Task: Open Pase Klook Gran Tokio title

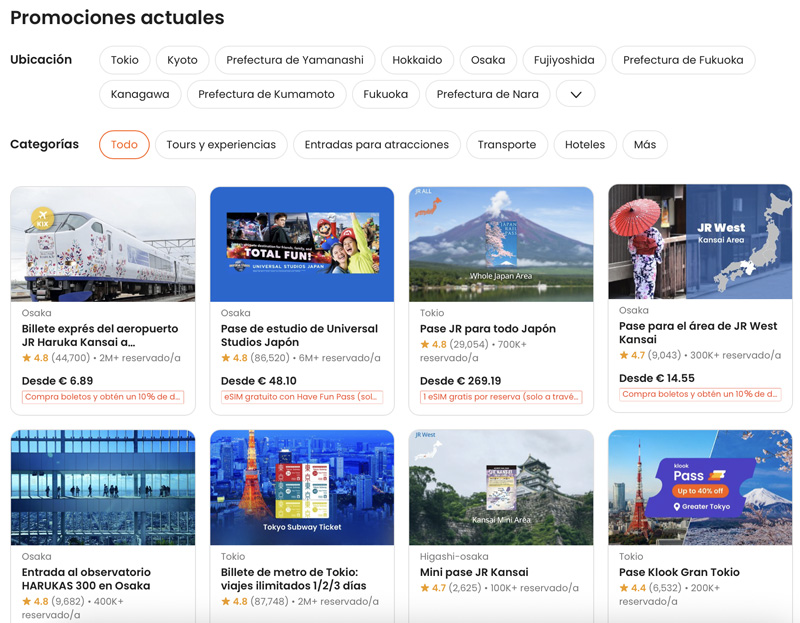Action: pyautogui.click(x=679, y=572)
